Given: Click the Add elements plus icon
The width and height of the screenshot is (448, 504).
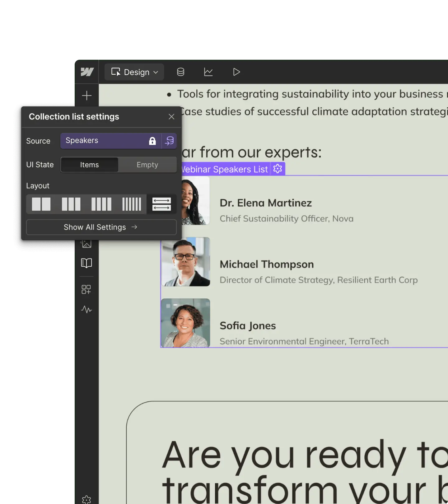Looking at the screenshot, I should [87, 96].
